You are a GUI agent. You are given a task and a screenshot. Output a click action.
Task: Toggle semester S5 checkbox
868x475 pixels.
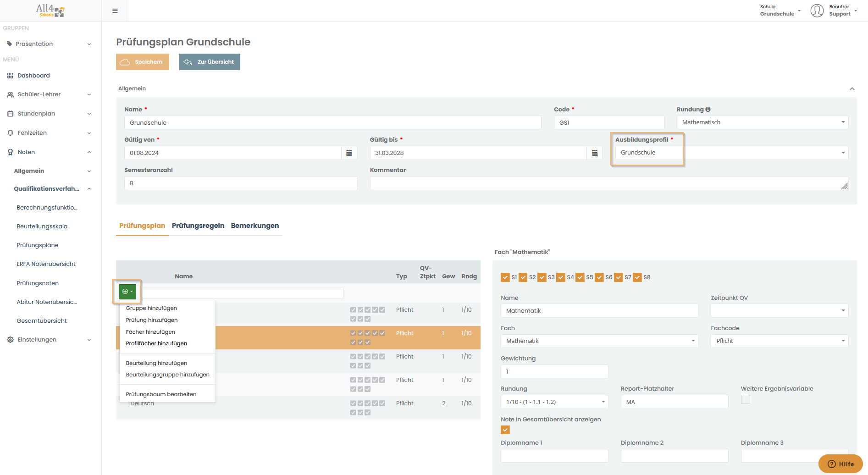coord(580,277)
